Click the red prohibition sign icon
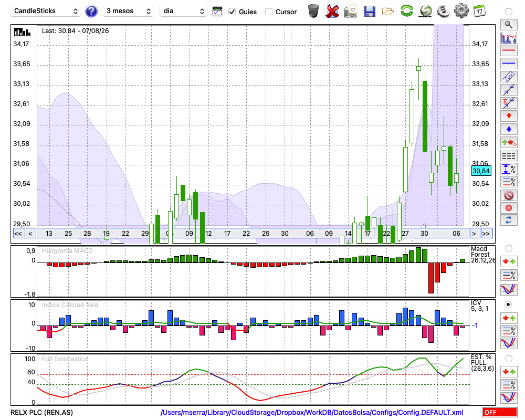 (509, 195)
